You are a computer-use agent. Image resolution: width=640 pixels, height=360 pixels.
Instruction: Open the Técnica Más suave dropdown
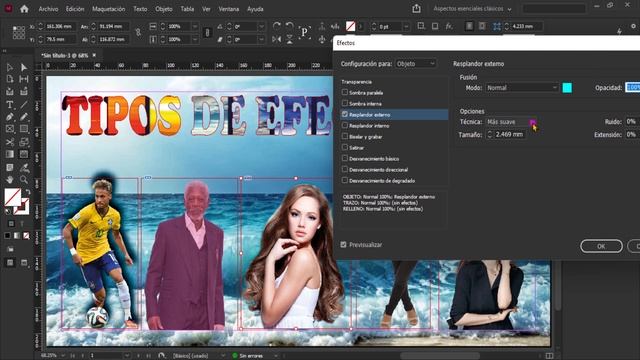(x=511, y=122)
